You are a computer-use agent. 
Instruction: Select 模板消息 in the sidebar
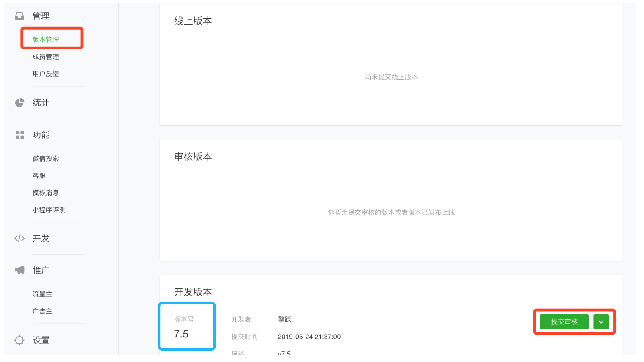(46, 193)
